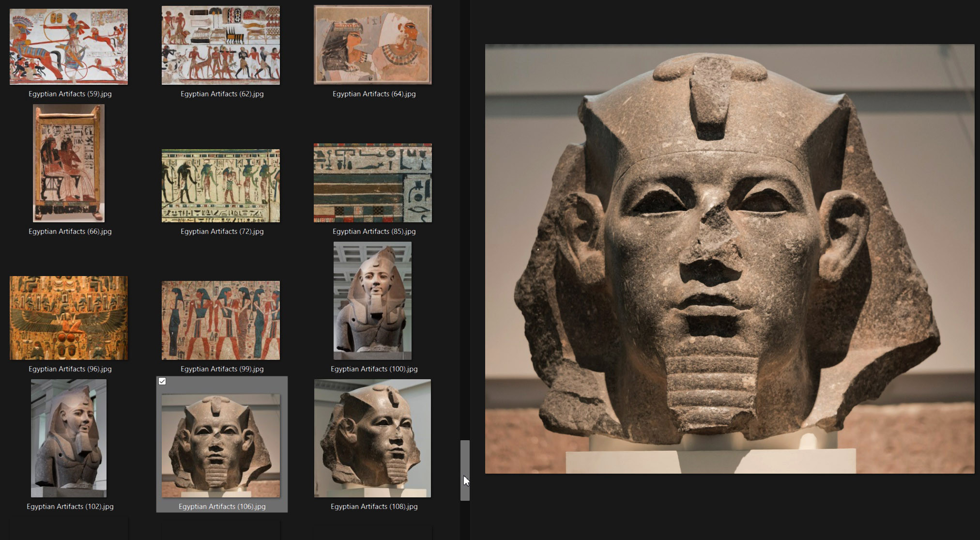Click the file name Egyptian Artifacts (108).jpg
Viewport: 980px width, 540px height.
pyautogui.click(x=374, y=507)
